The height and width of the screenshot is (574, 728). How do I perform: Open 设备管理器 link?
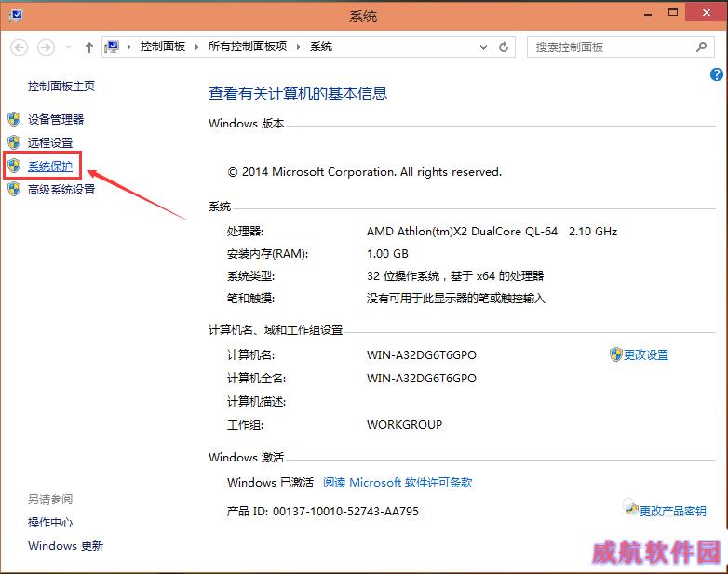tap(56, 119)
